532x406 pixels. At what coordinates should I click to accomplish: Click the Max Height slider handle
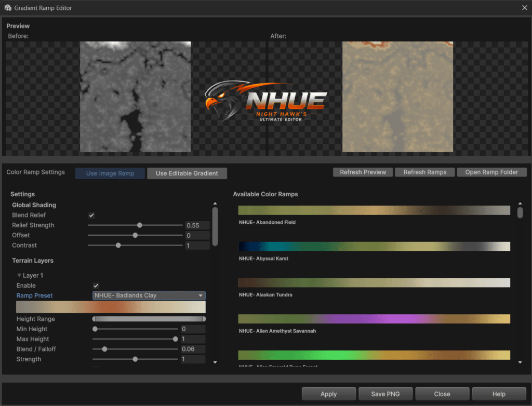[175, 339]
